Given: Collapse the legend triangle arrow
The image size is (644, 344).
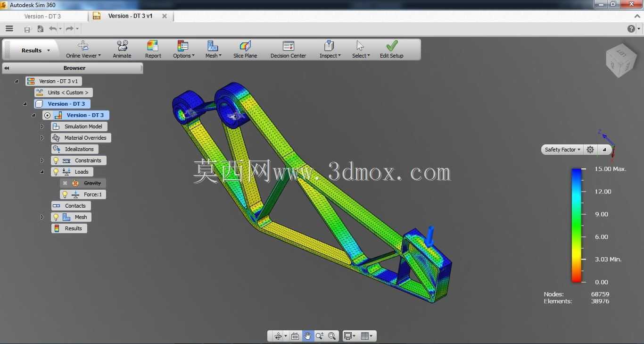Looking at the screenshot, I should coord(604,150).
